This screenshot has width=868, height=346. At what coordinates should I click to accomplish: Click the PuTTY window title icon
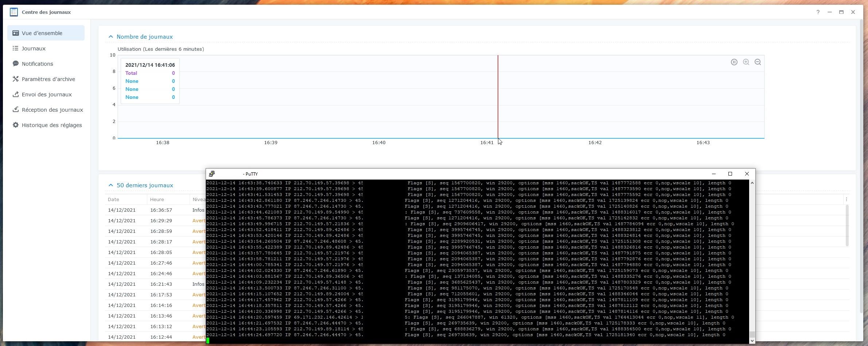pyautogui.click(x=212, y=174)
